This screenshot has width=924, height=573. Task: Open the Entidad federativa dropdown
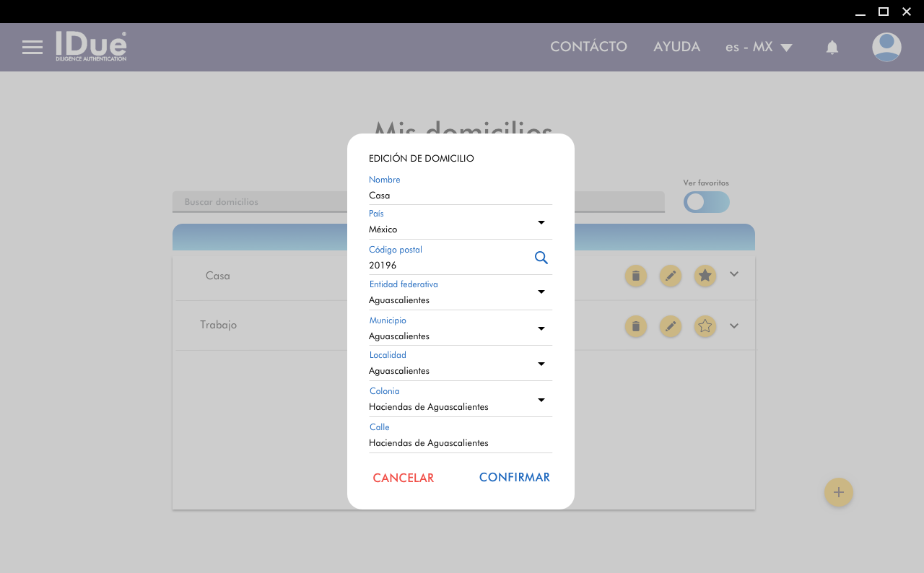[x=541, y=292]
